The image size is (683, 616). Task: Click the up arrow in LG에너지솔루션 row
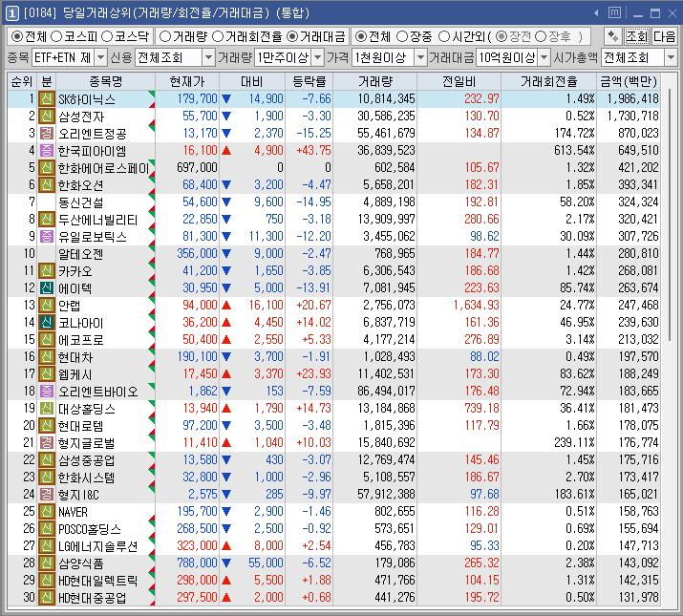pyautogui.click(x=226, y=546)
